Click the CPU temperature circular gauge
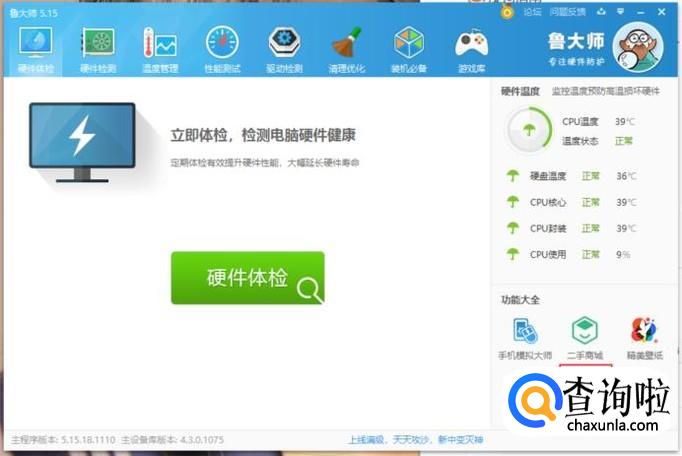This screenshot has width=682, height=456. (529, 130)
